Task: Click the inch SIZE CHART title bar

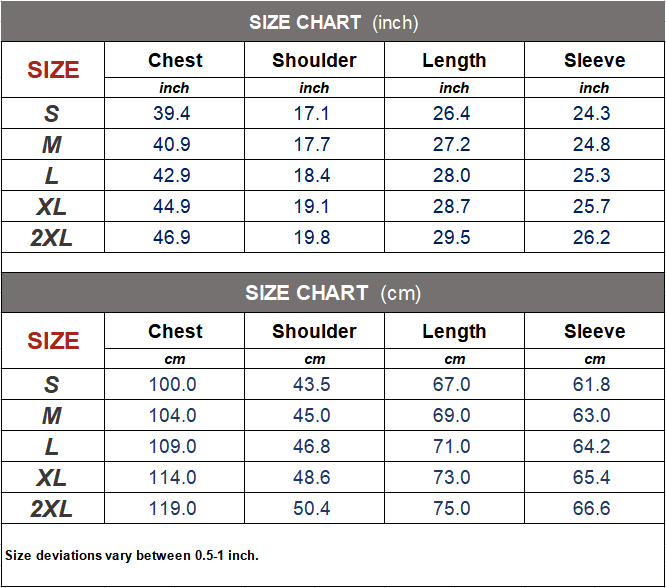Action: tap(333, 23)
